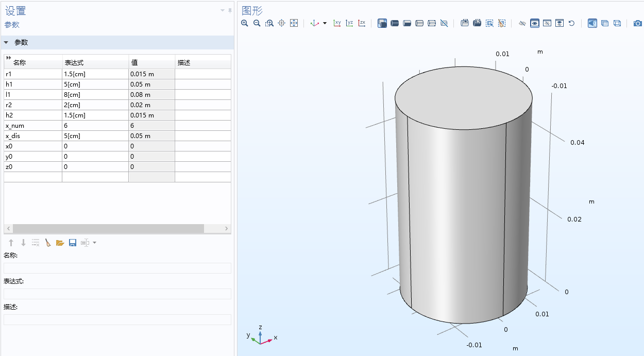Click the table horizontal scrollbar thumb
The height and width of the screenshot is (356, 644).
pos(108,228)
